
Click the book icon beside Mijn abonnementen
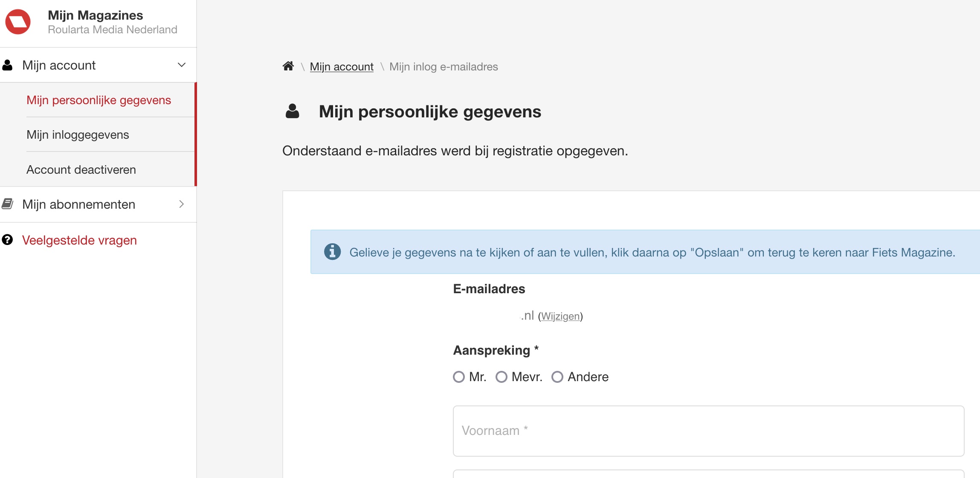tap(8, 204)
